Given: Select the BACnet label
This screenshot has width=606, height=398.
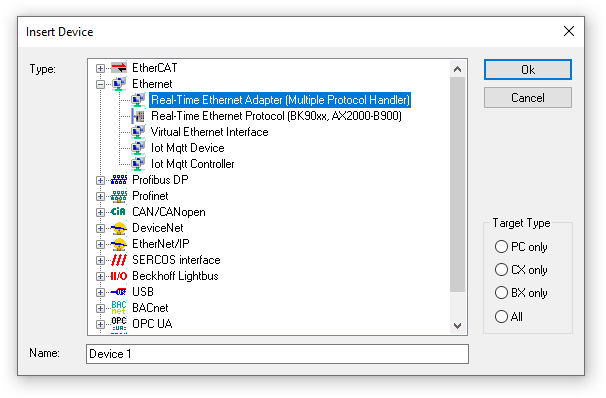Looking at the screenshot, I should [150, 308].
